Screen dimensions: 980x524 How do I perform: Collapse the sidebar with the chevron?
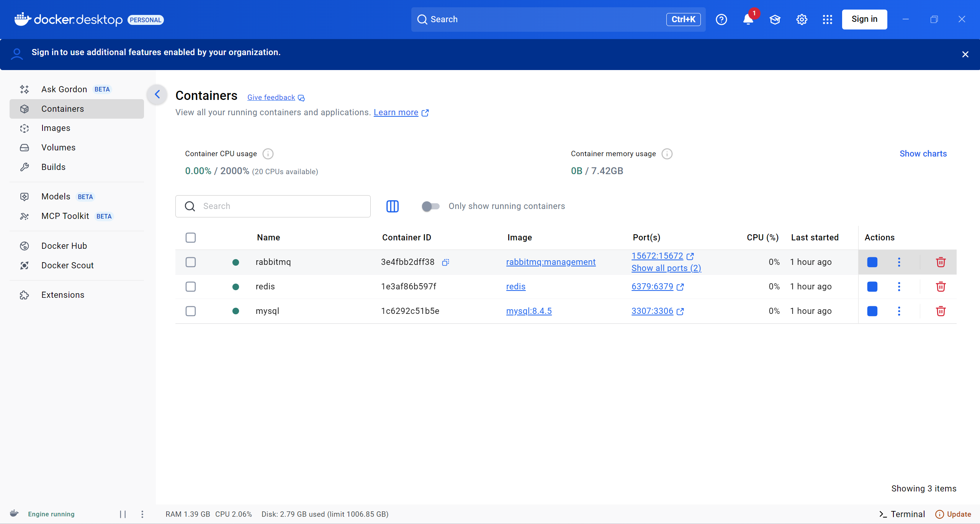[157, 94]
